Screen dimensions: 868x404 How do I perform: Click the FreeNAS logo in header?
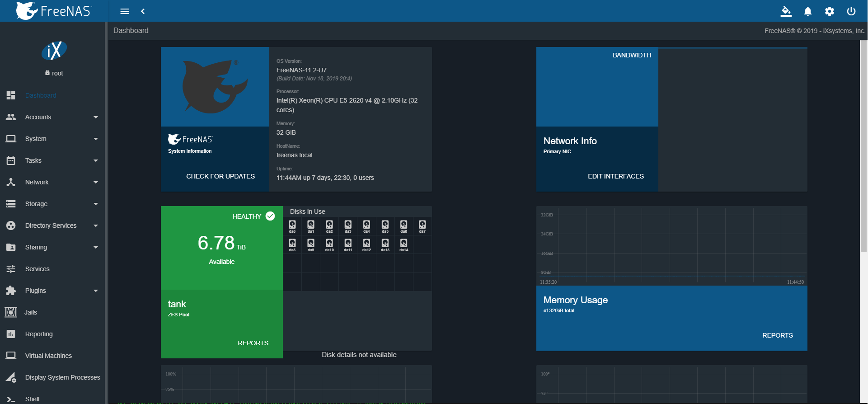(54, 11)
